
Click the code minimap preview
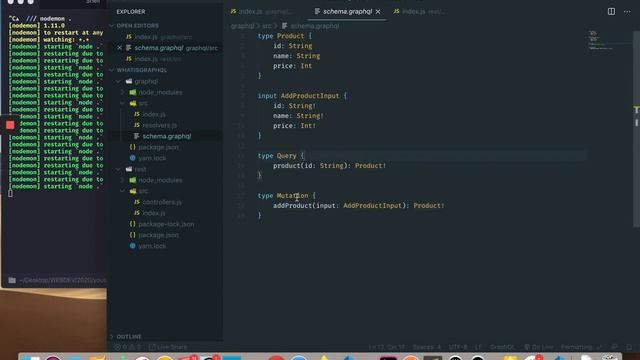602,40
